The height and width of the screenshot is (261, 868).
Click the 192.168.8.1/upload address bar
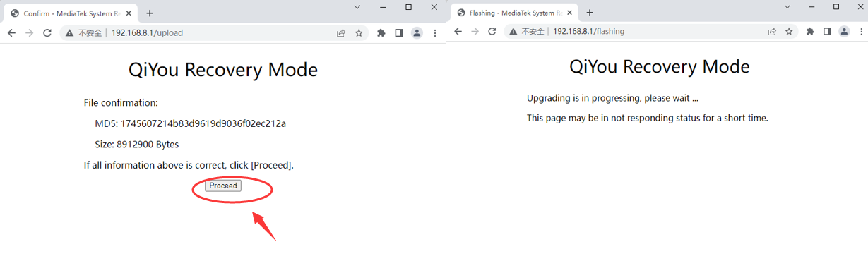[x=214, y=32]
